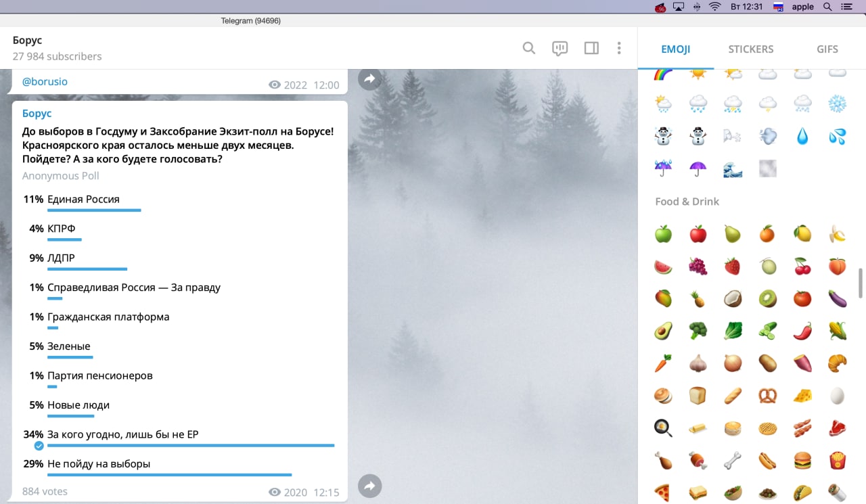
Task: Open Spotlight search in menu bar
Action: click(x=827, y=7)
